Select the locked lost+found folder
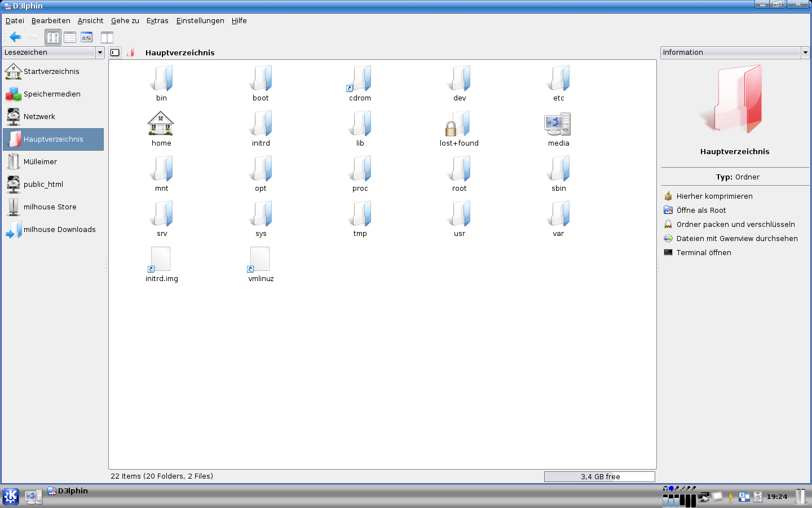 (459, 124)
